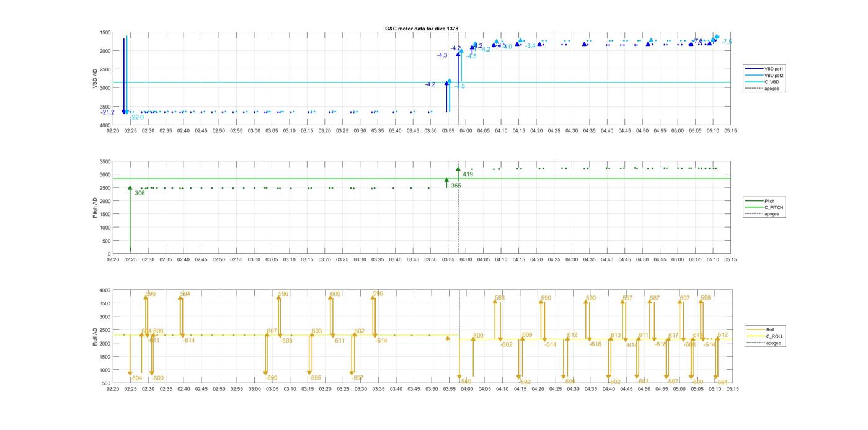Click the 'VBD AD' y-axis label
The image size is (868, 430).
(95, 78)
